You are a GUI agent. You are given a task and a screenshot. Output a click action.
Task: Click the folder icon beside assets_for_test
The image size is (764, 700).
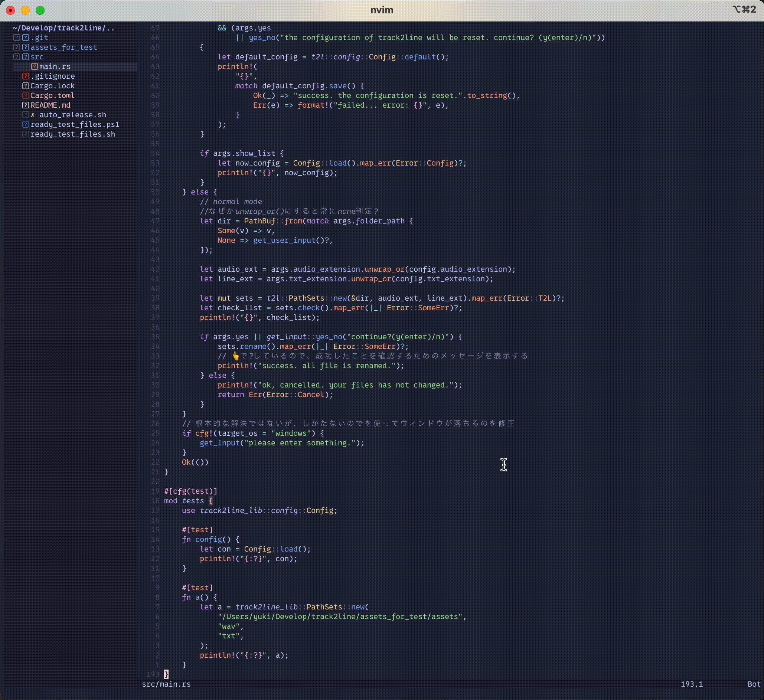pyautogui.click(x=25, y=48)
